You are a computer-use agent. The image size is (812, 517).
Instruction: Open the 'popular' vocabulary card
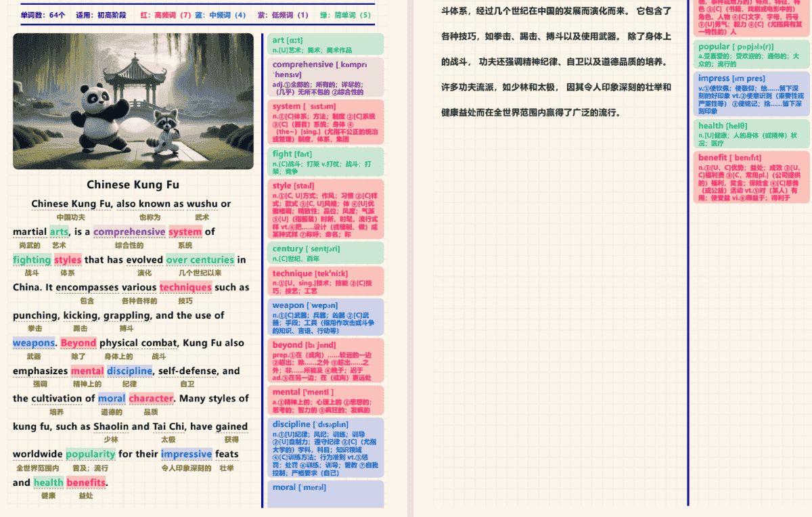(x=750, y=55)
